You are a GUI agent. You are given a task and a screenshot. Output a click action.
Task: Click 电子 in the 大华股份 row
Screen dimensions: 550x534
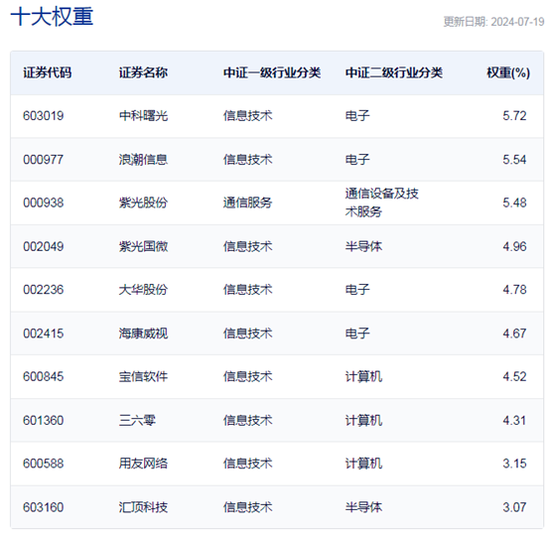click(357, 290)
